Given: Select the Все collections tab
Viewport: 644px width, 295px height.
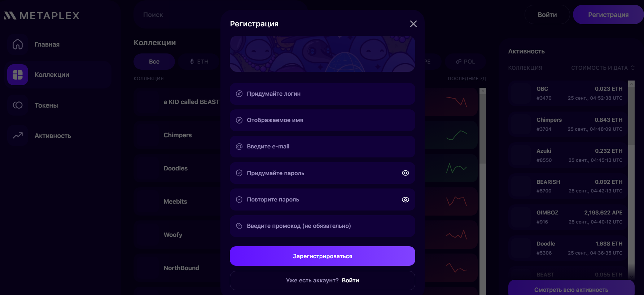Looking at the screenshot, I should 154,61.
